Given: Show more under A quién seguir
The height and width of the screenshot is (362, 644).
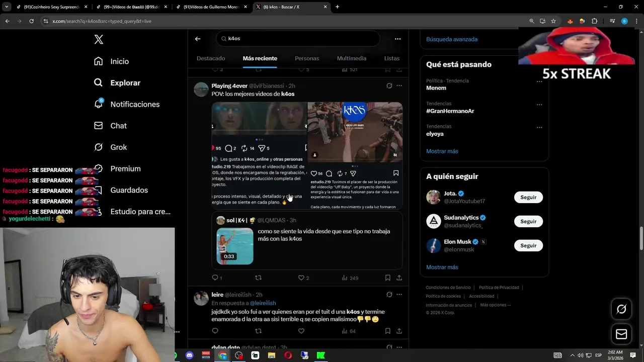Looking at the screenshot, I should (x=442, y=267).
